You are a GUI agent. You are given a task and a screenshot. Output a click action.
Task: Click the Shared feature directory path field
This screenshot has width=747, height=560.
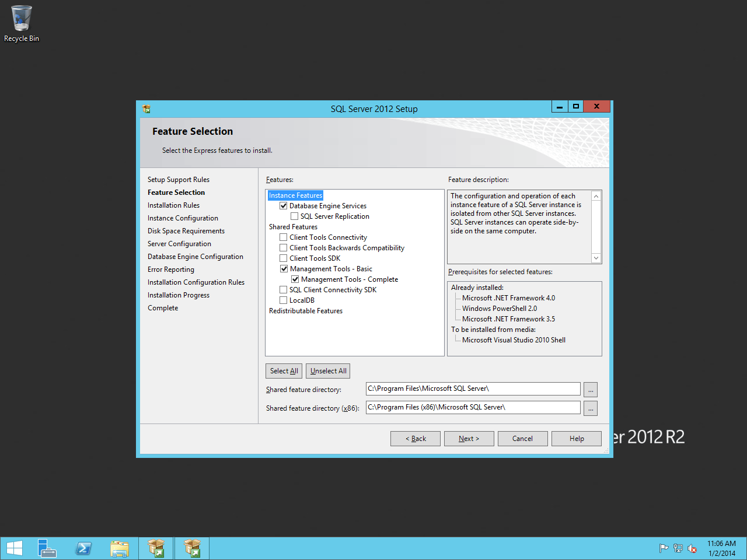tap(473, 389)
